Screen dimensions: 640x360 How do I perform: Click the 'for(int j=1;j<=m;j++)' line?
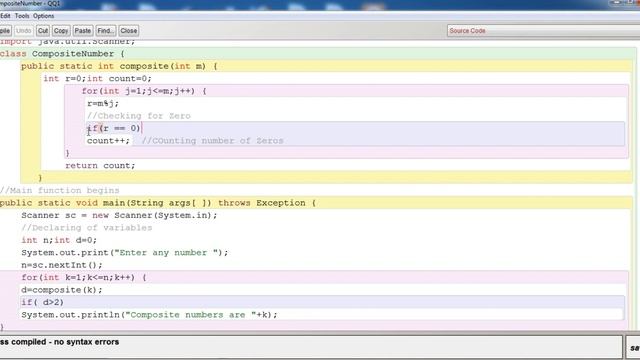pos(144,91)
